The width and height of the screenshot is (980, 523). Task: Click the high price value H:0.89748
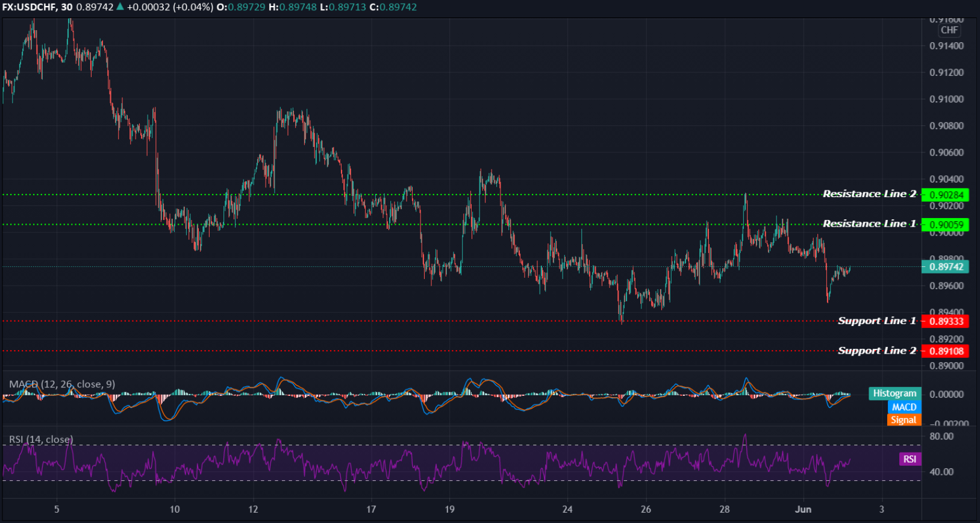point(292,7)
